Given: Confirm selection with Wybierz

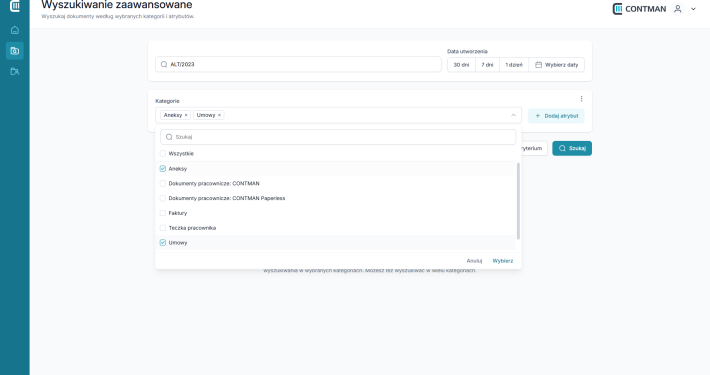Looking at the screenshot, I should pyautogui.click(x=503, y=261).
